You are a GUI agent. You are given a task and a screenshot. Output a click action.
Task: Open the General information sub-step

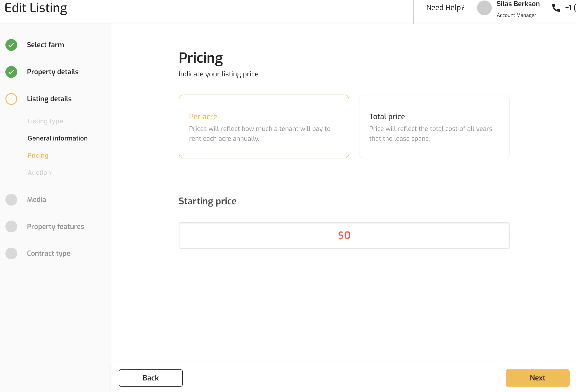57,138
